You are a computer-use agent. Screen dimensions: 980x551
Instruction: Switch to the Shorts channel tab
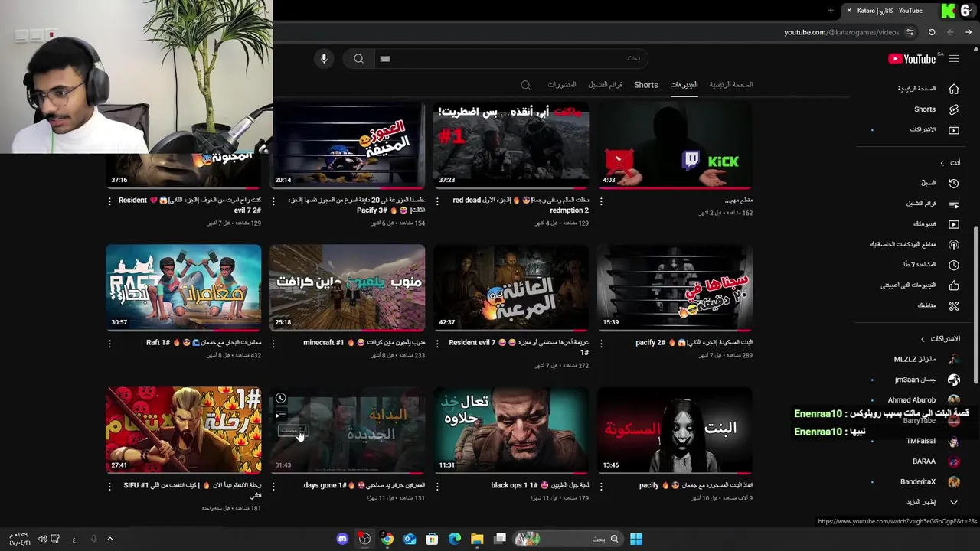click(645, 85)
